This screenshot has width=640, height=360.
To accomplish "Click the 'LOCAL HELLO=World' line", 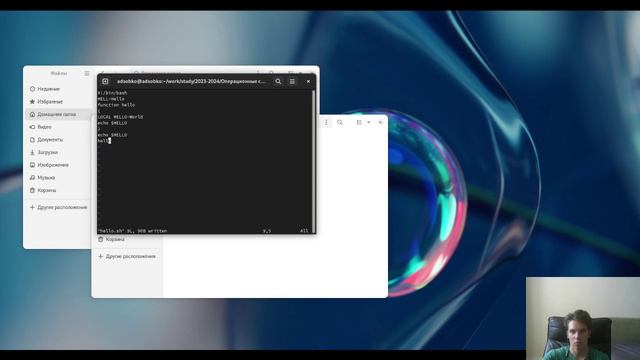I will pos(120,117).
